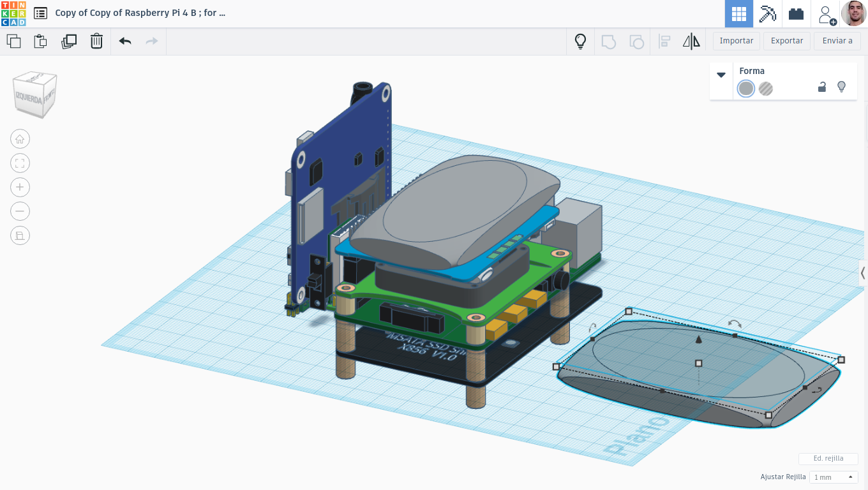Select the hole striped swatch
Screen dimensions: 868x490
pos(766,89)
